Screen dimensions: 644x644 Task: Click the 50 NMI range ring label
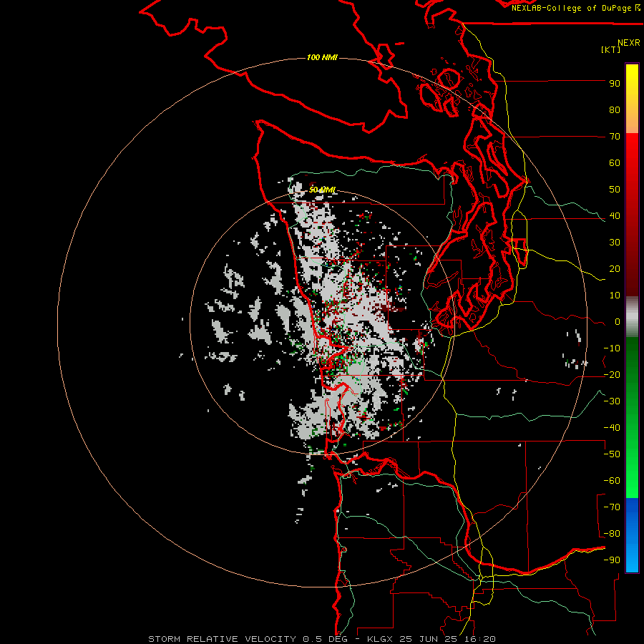pos(323,190)
